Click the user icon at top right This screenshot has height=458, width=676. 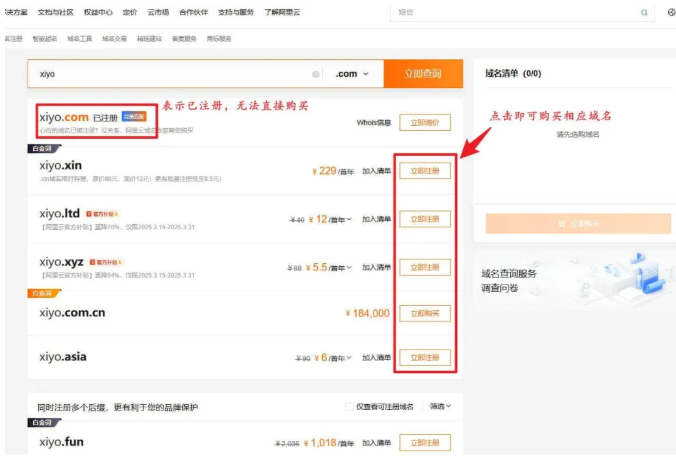pyautogui.click(x=671, y=13)
